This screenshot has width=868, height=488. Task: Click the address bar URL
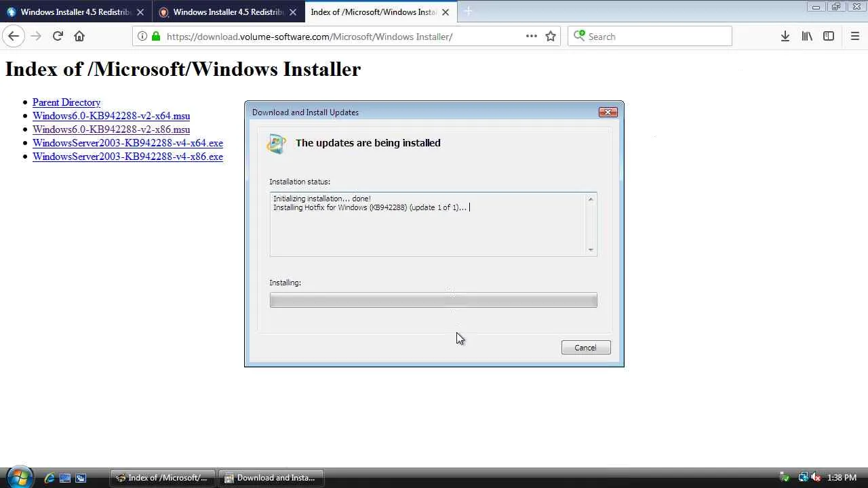pos(309,37)
